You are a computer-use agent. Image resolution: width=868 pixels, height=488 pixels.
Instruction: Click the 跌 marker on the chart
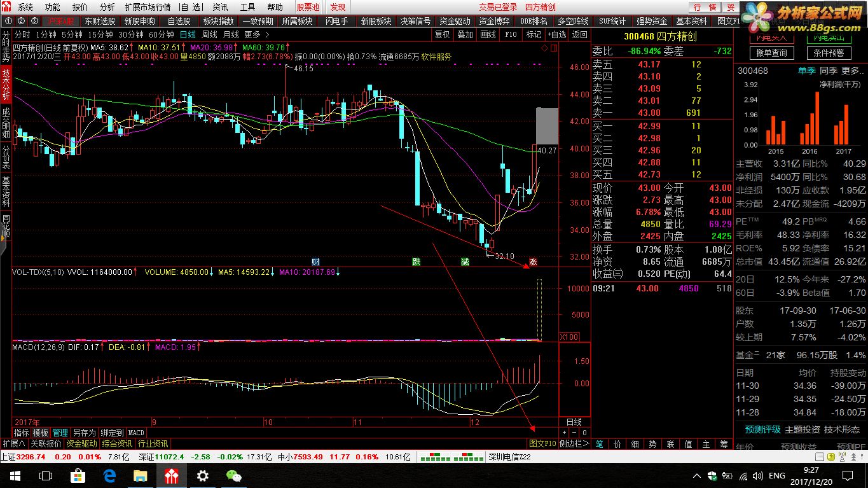416,261
